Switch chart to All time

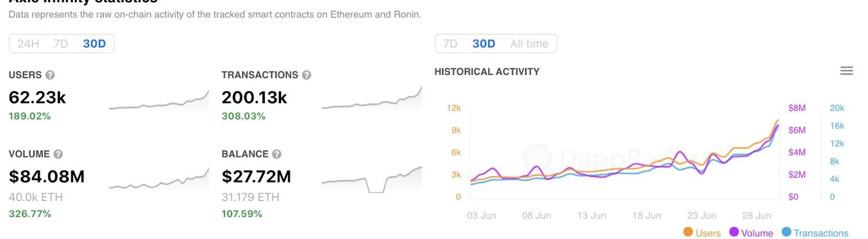529,43
